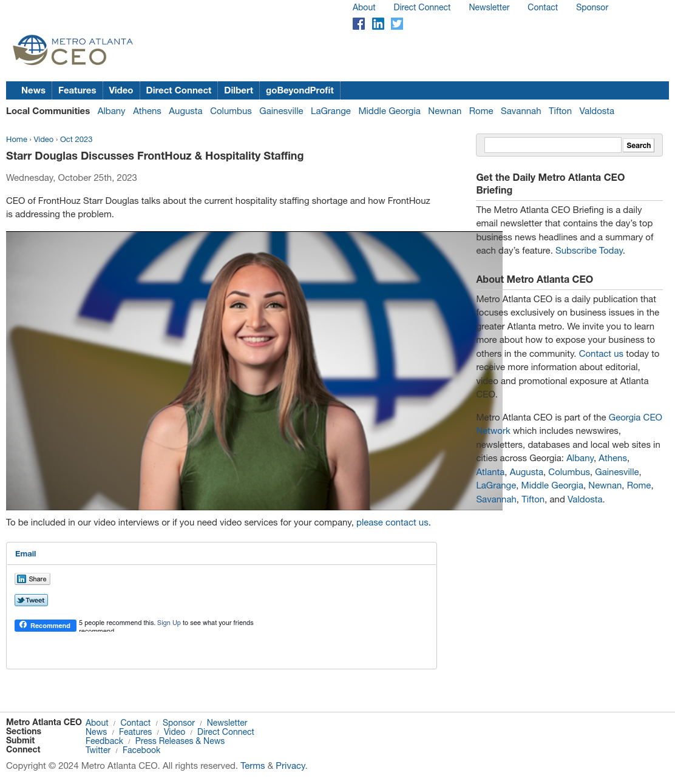675x784 pixels.
Task: Click footer Contact link
Action: [x=135, y=723]
